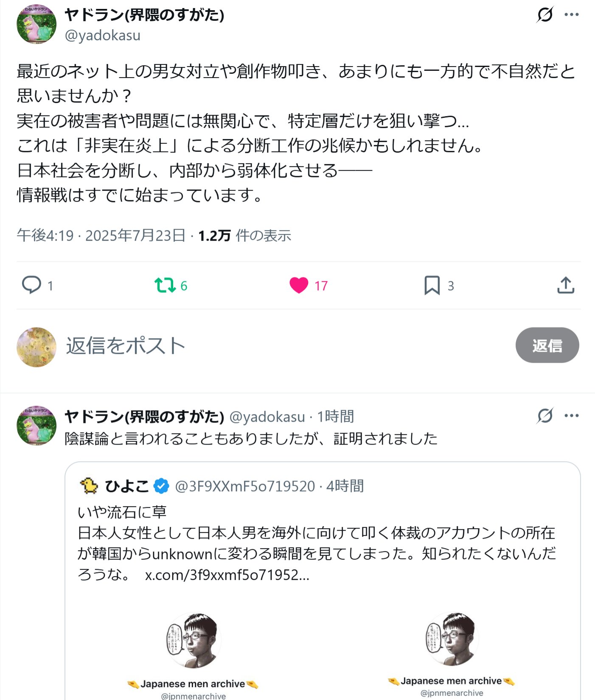The height and width of the screenshot is (700, 595).
Task: Open more options menu on main post
Action: pos(571,14)
